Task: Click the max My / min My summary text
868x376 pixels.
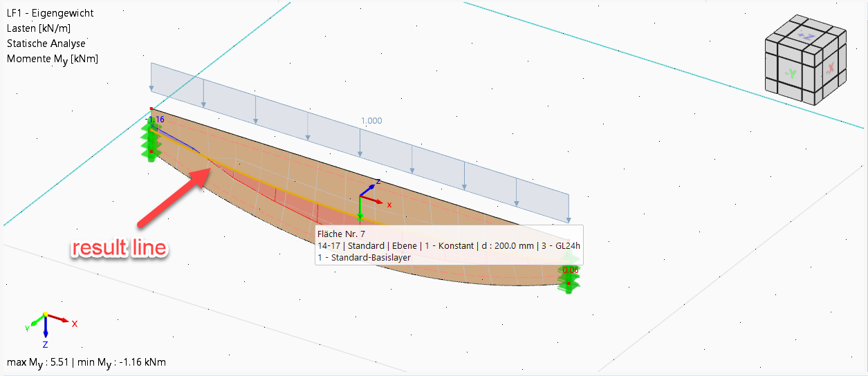Action: (86, 362)
